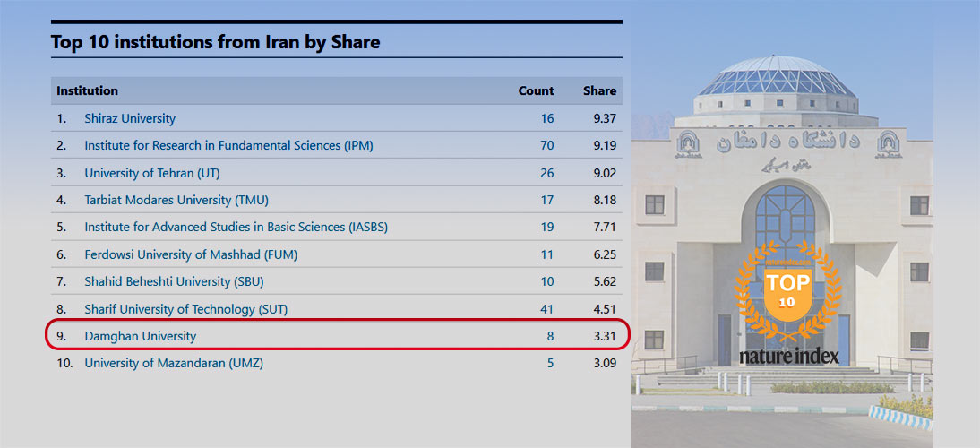Click count 70 in the IPM row
980x448 pixels.
(547, 146)
